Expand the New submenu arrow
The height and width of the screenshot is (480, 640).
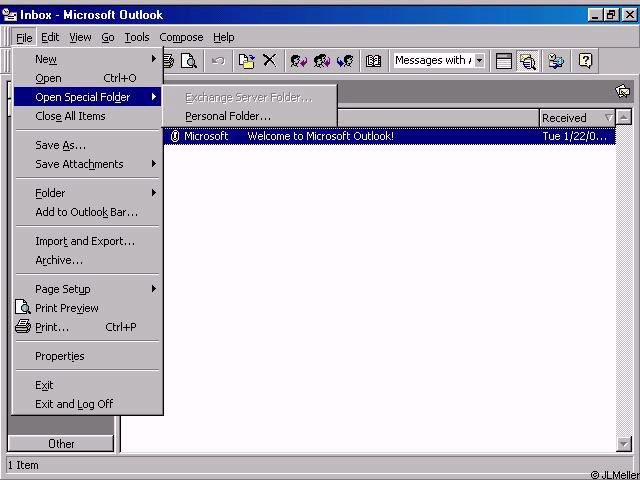[x=154, y=59]
